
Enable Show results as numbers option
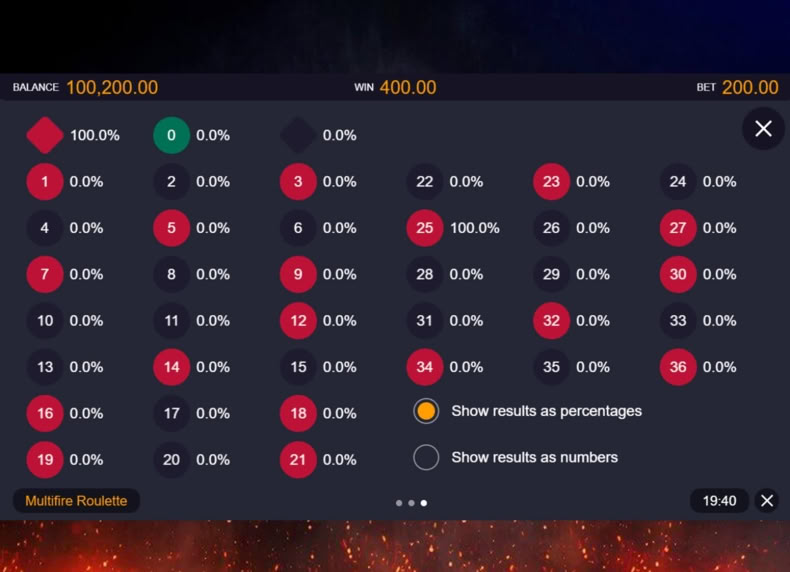515,458
